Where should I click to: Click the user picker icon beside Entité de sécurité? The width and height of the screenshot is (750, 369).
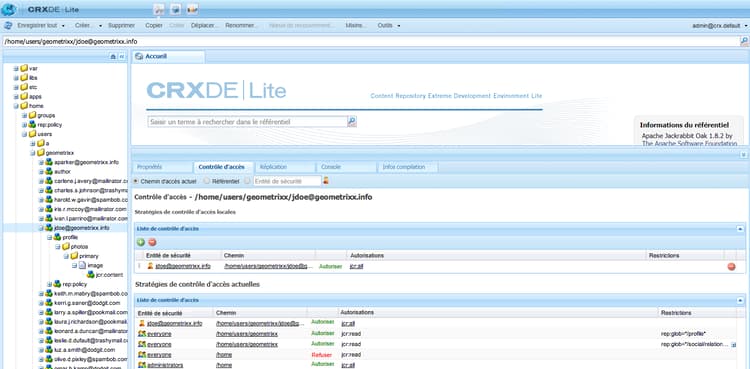pyautogui.click(x=326, y=181)
